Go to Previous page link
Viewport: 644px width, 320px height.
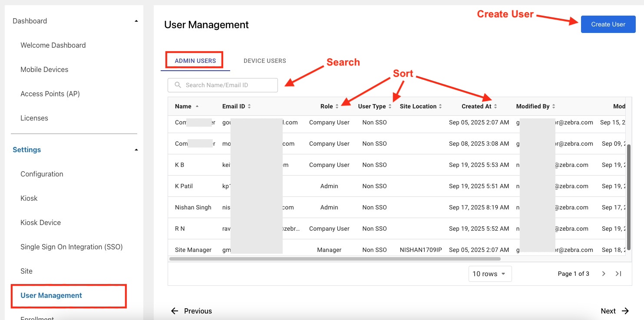click(192, 311)
